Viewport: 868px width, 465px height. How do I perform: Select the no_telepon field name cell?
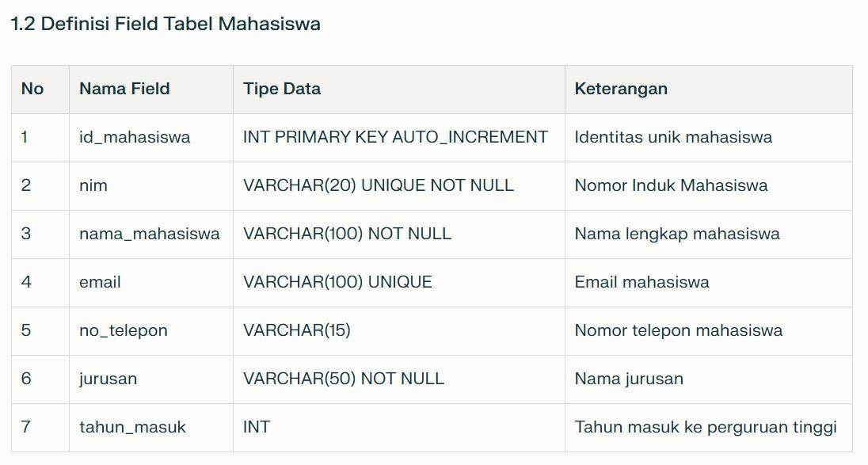pos(124,330)
